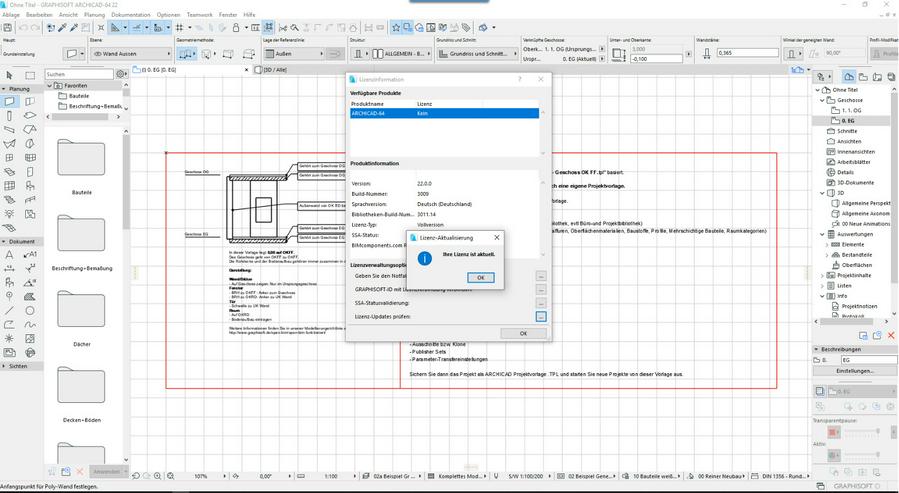Select the Circle tool in Dokument section
899x493 pixels.
30,310
